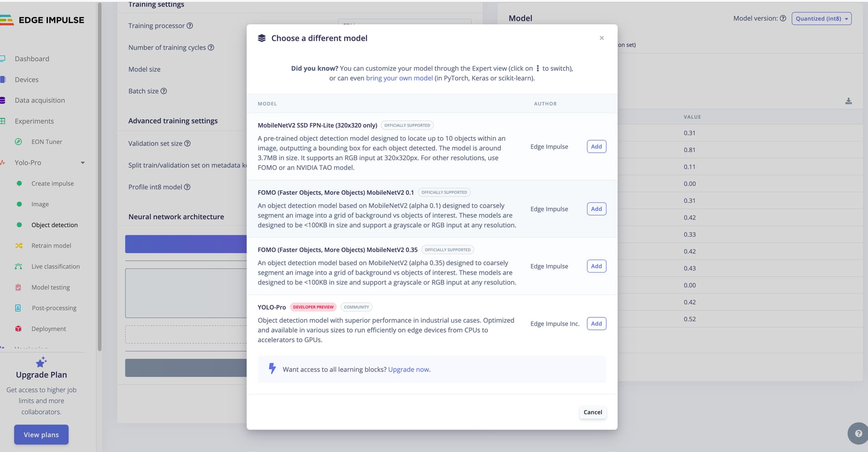Viewport: 868px width, 452px height.
Task: Open Dashboard from the sidebar
Action: pos(32,59)
